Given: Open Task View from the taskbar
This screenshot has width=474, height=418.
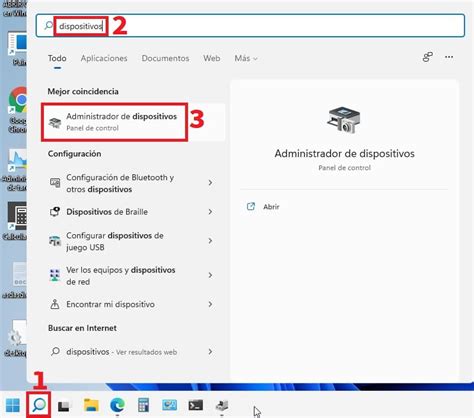Looking at the screenshot, I should [64, 406].
